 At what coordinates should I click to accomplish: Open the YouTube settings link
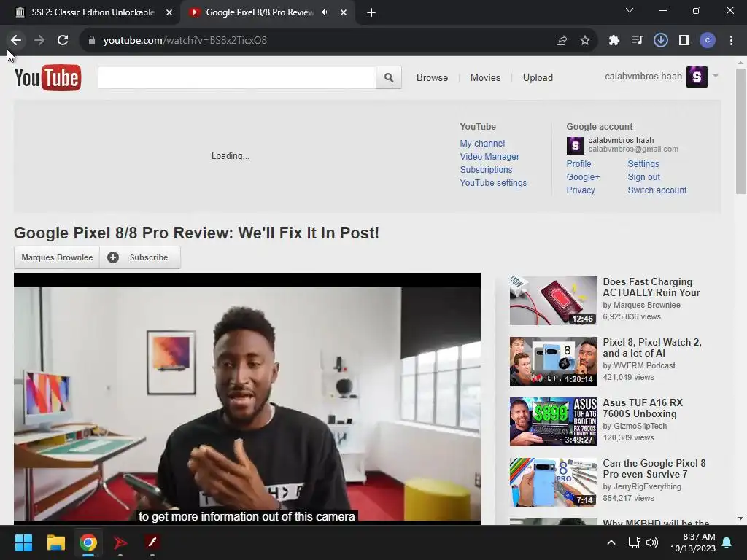click(x=493, y=183)
